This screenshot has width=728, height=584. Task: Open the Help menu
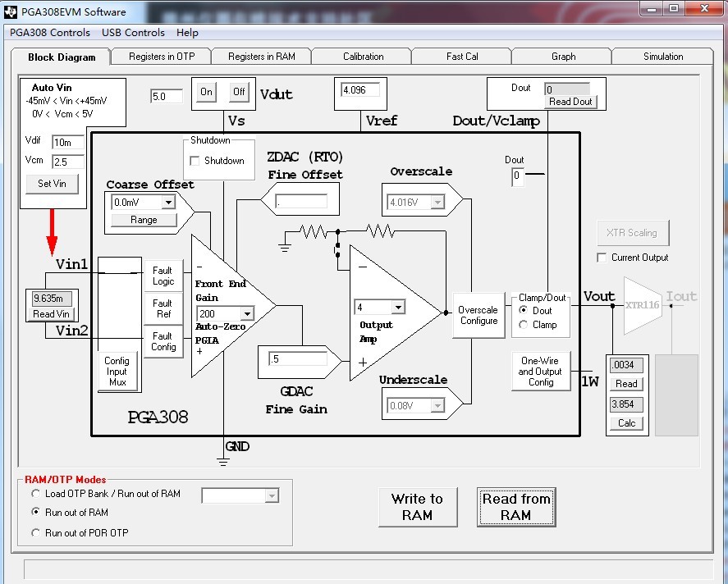[187, 33]
